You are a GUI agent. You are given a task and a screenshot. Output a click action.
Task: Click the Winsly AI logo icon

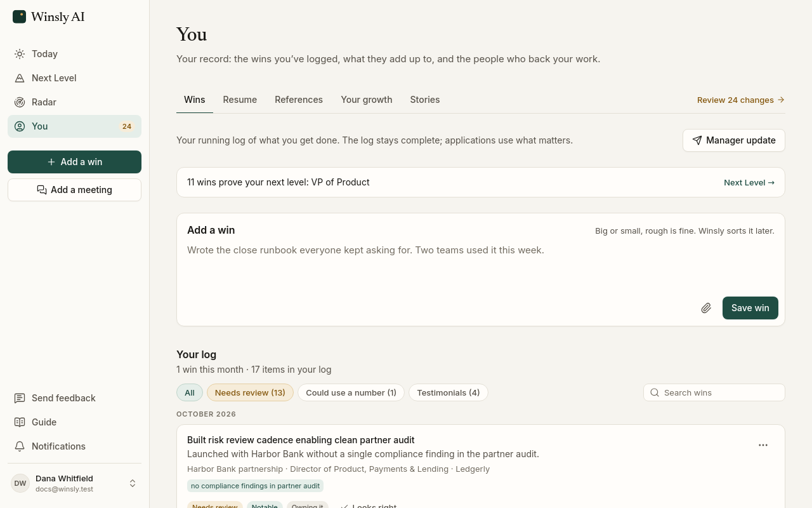click(20, 17)
